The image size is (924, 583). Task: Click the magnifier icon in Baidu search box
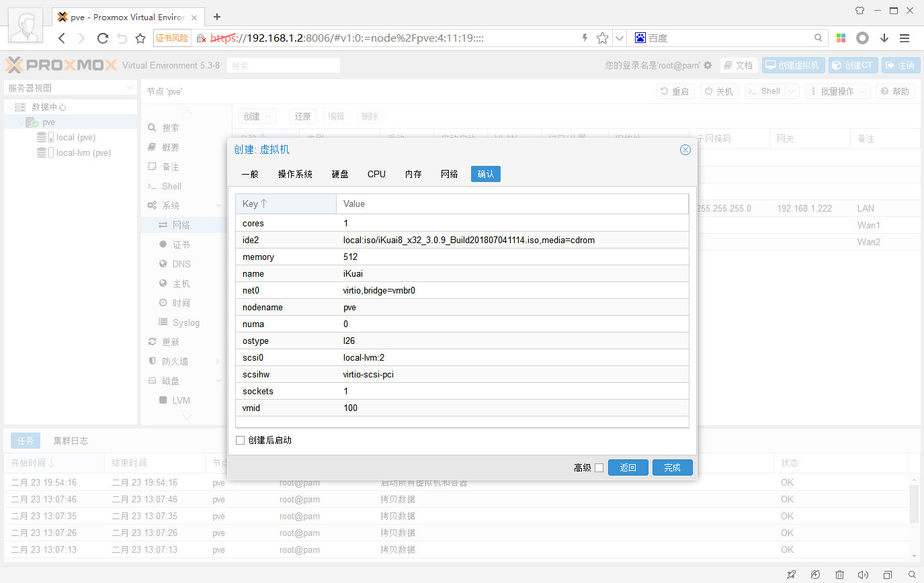pyautogui.click(x=818, y=38)
